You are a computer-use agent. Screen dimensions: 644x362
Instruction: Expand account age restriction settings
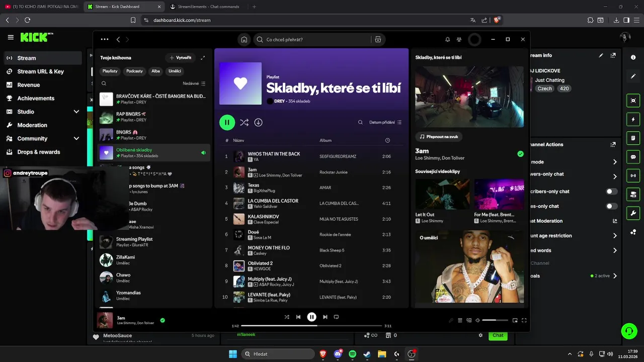click(x=615, y=235)
